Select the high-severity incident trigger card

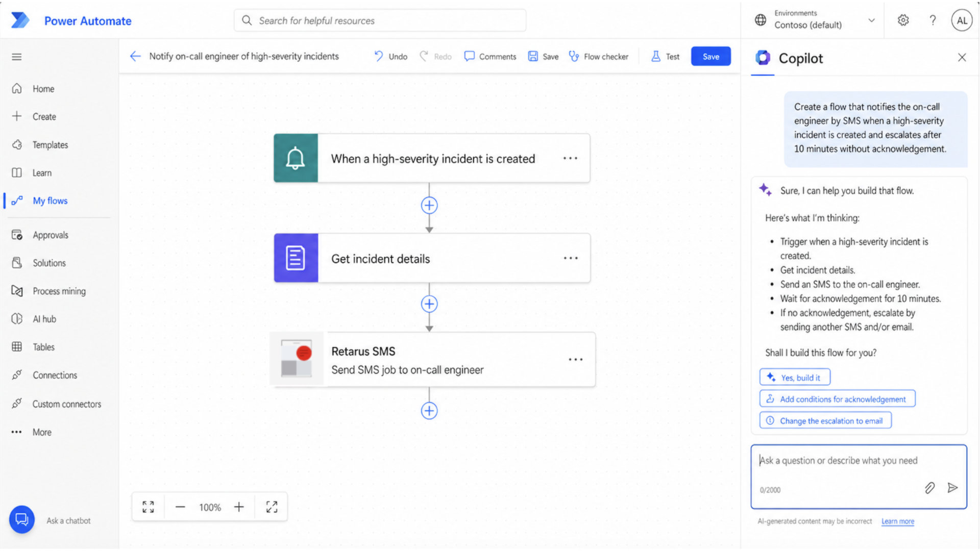click(x=432, y=158)
